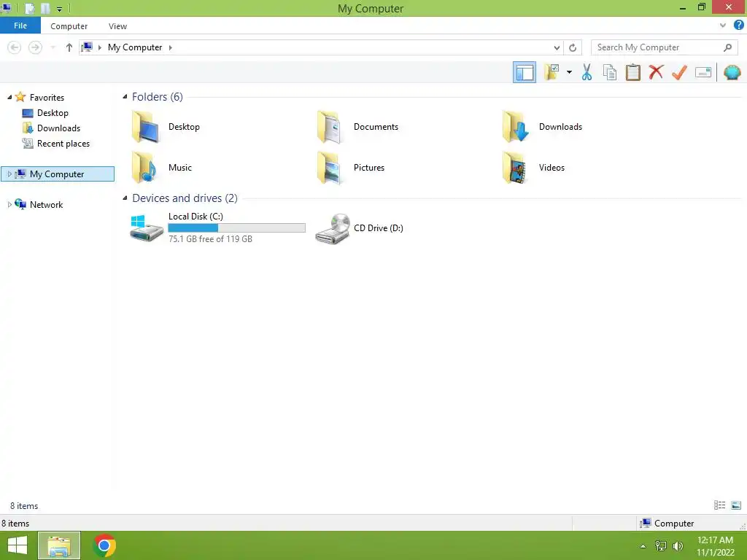This screenshot has height=560, width=747.
Task: Select the Videos folder icon
Action: click(515, 167)
